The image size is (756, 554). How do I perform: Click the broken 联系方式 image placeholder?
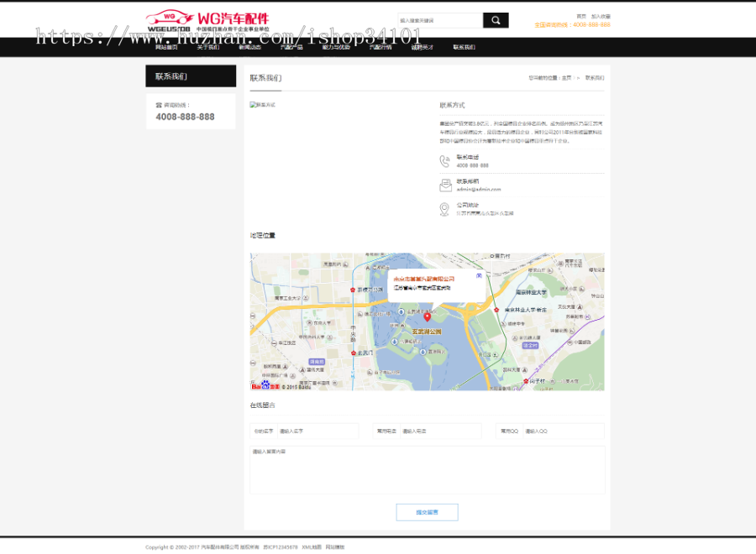tap(262, 105)
